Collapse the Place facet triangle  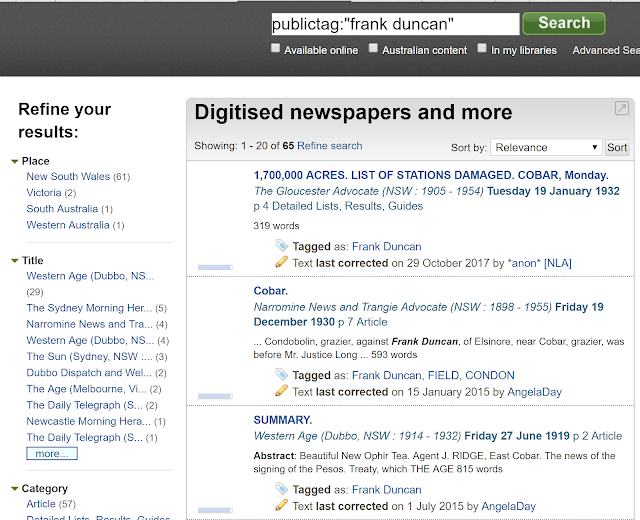pyautogui.click(x=15, y=162)
